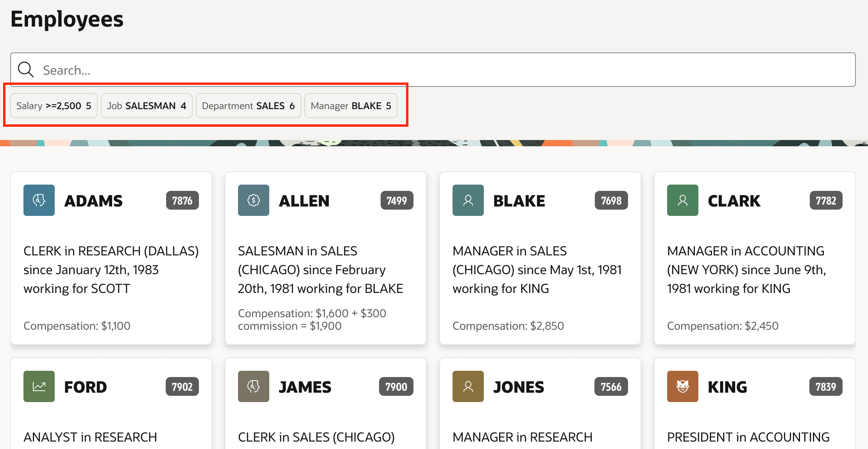Toggle the Job SALESMAN filter chip

147,106
